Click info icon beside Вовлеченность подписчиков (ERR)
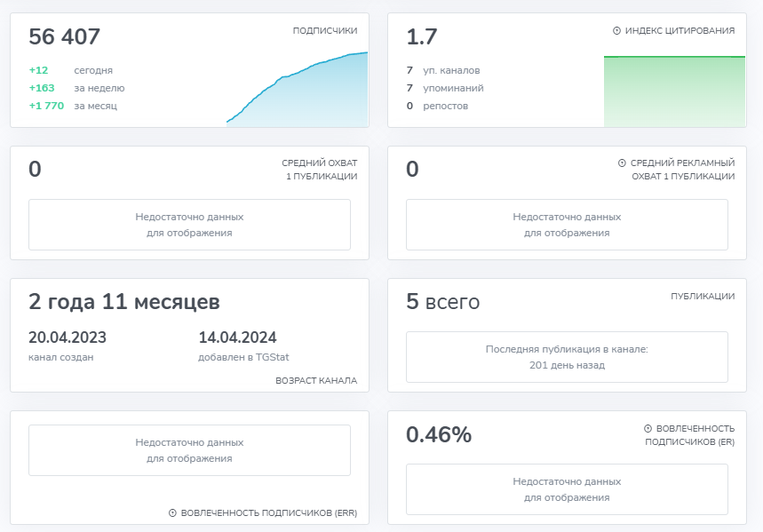The width and height of the screenshot is (763, 532). [172, 513]
